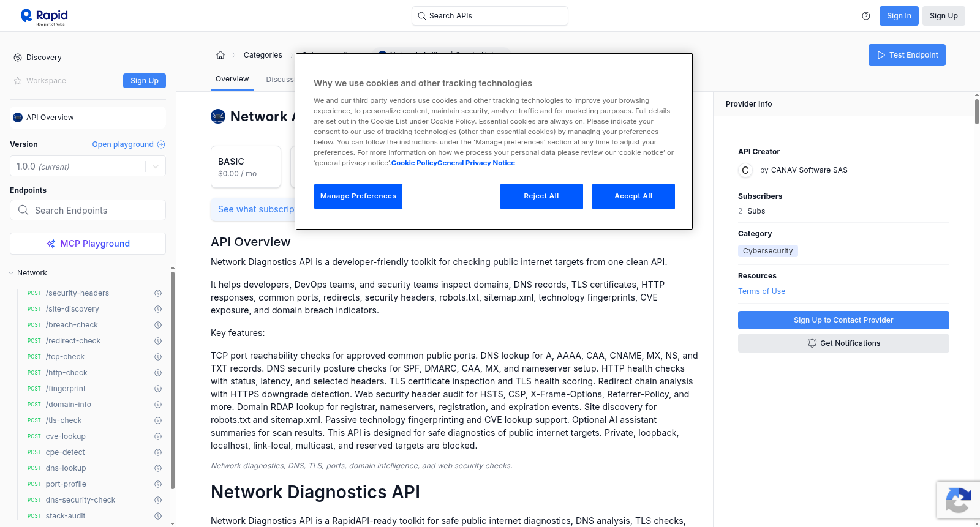The image size is (980, 527).
Task: Open the version 1.0.0 dropdown
Action: click(x=88, y=166)
